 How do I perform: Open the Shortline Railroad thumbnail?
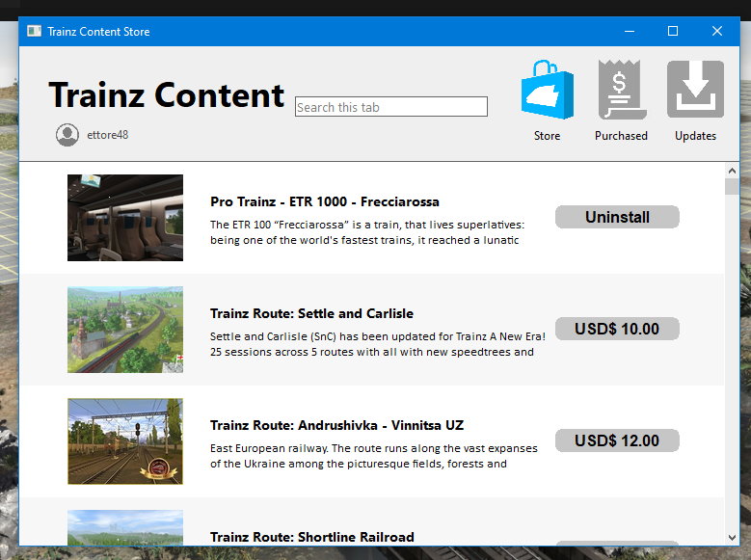[125, 527]
